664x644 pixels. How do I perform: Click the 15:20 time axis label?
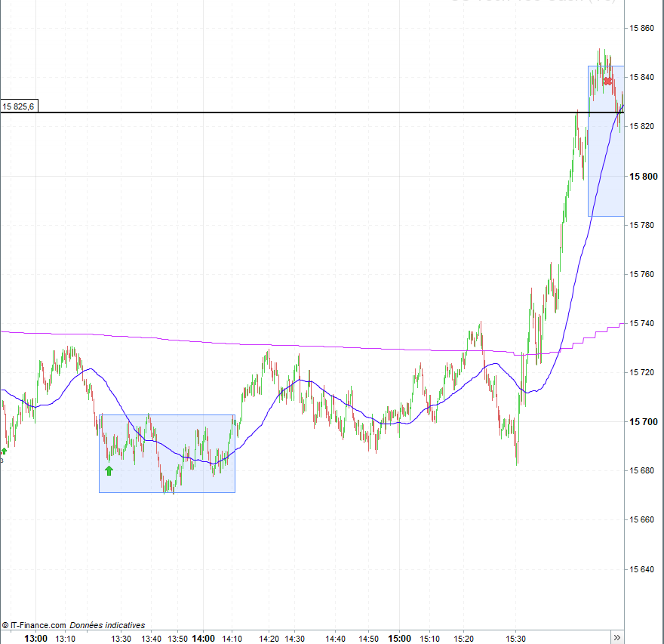pyautogui.click(x=464, y=639)
